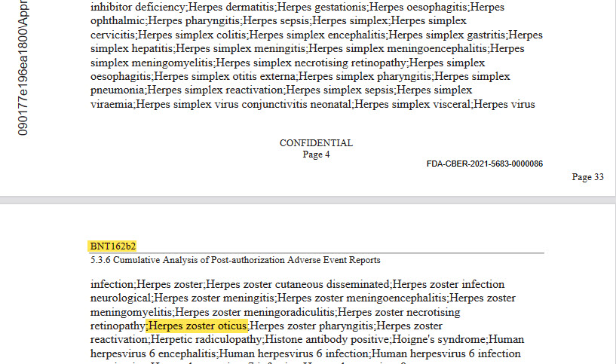
Task: Click the 'Page 33' page number
Action: pyautogui.click(x=587, y=177)
